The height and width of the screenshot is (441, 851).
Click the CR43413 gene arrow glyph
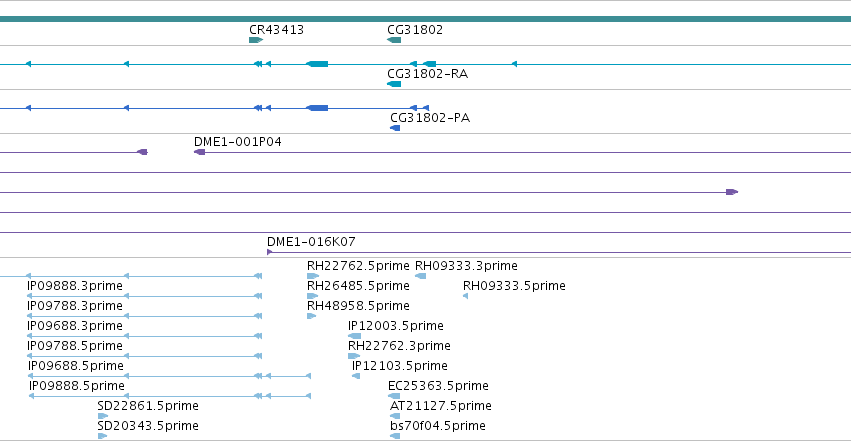tap(256, 40)
